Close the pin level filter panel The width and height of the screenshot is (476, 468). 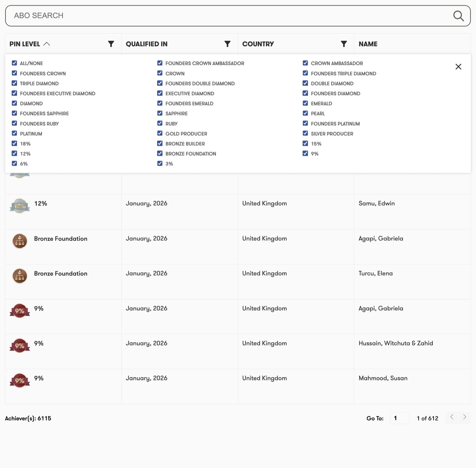point(458,67)
